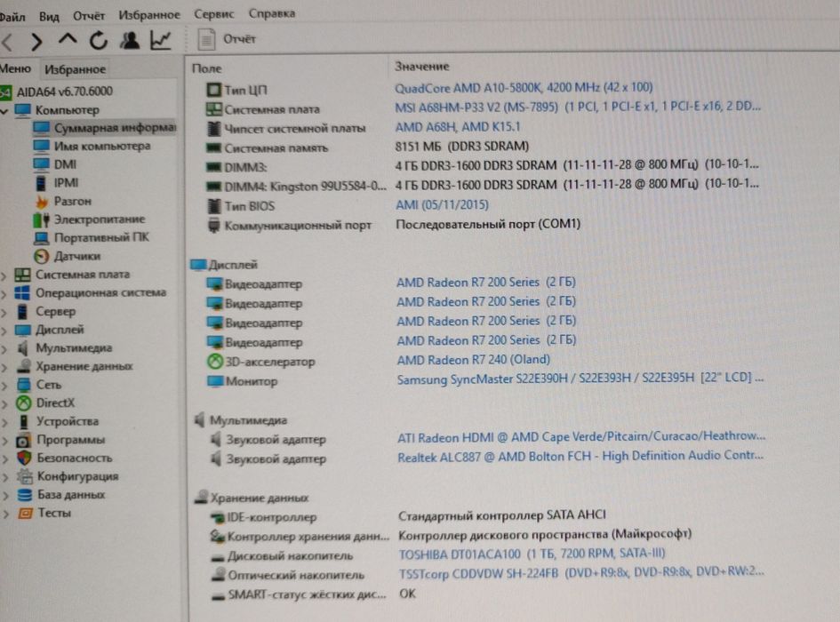This screenshot has width=840, height=622.
Task: Click the Электропитание battery icon
Action: pos(41,219)
